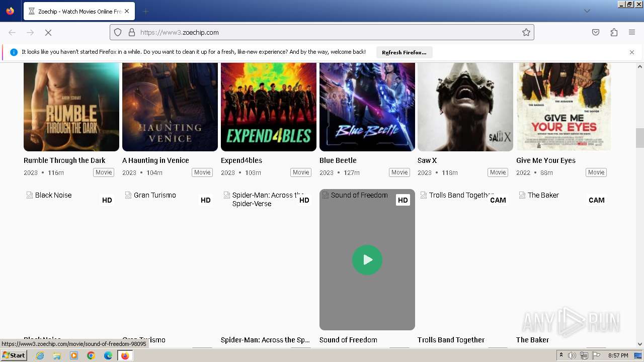Launch Google Chrome from the taskbar
The height and width of the screenshot is (362, 644).
91,355
